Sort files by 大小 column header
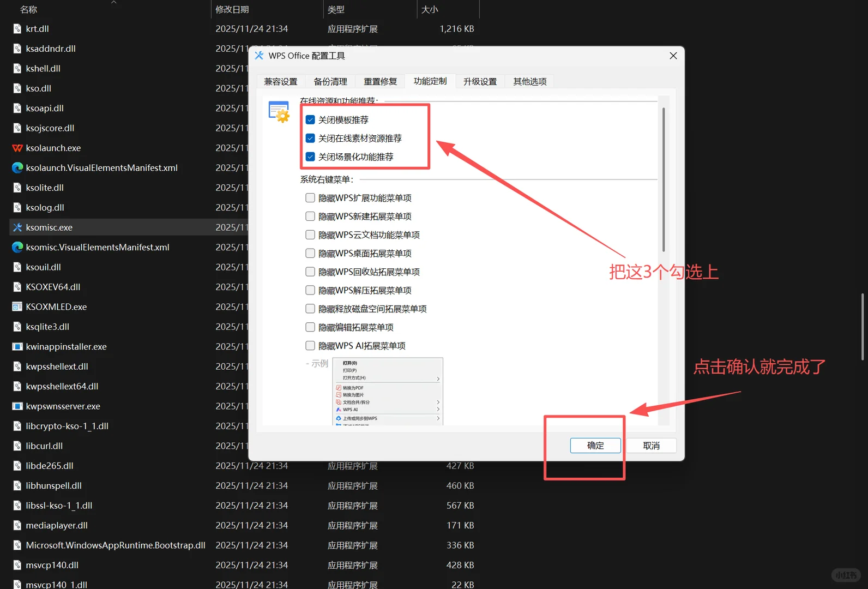The height and width of the screenshot is (589, 868). coord(430,9)
